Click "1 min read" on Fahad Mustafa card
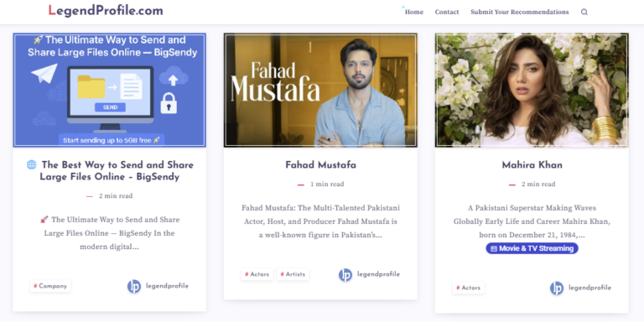This screenshot has width=644, height=322. 327,184
